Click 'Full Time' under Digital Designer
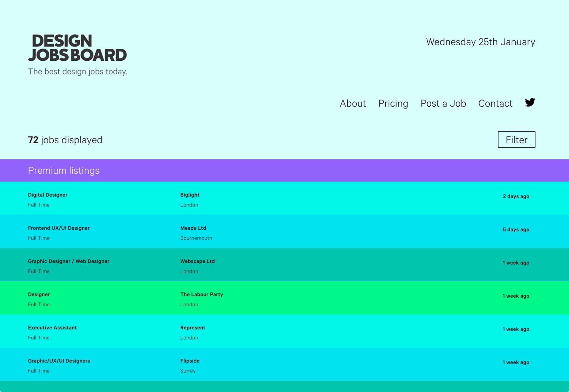 point(39,205)
